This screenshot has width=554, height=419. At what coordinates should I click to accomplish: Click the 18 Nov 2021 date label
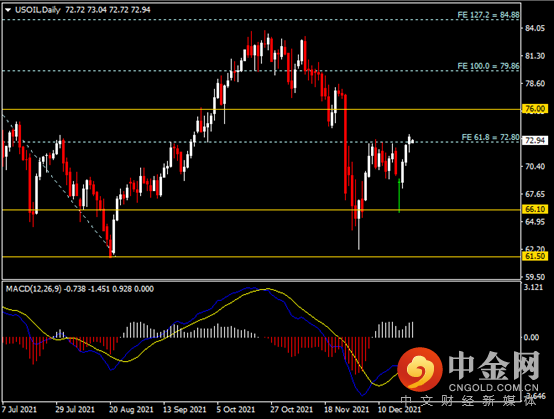click(x=347, y=409)
